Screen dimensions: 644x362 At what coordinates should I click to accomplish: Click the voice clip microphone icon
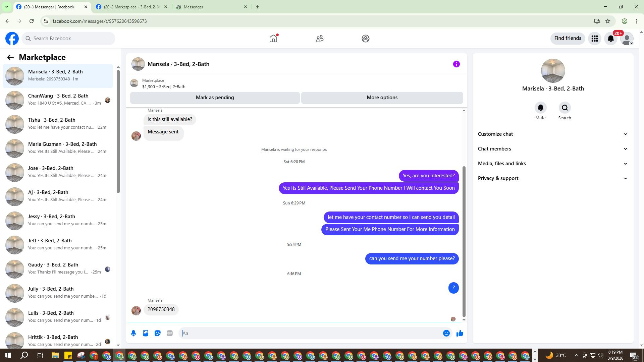pos(133,333)
